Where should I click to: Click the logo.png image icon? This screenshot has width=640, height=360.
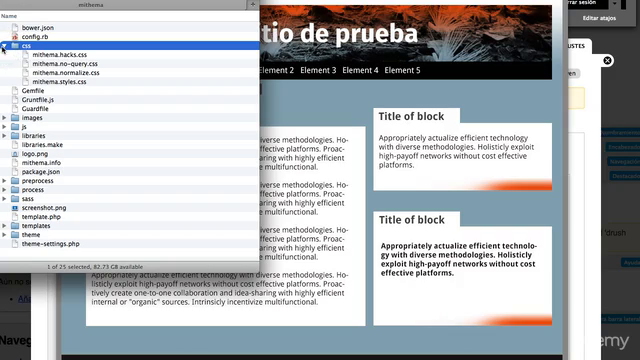pyautogui.click(x=15, y=154)
